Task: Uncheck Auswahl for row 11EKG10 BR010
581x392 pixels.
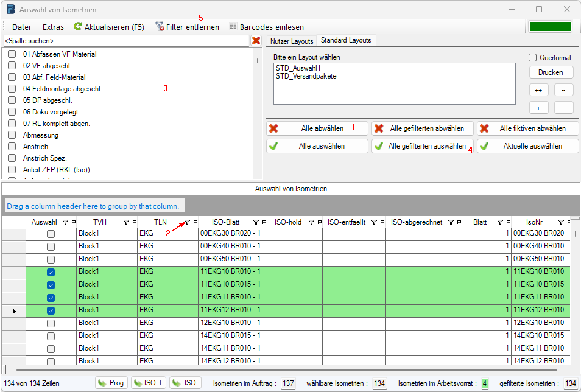Action: point(51,272)
